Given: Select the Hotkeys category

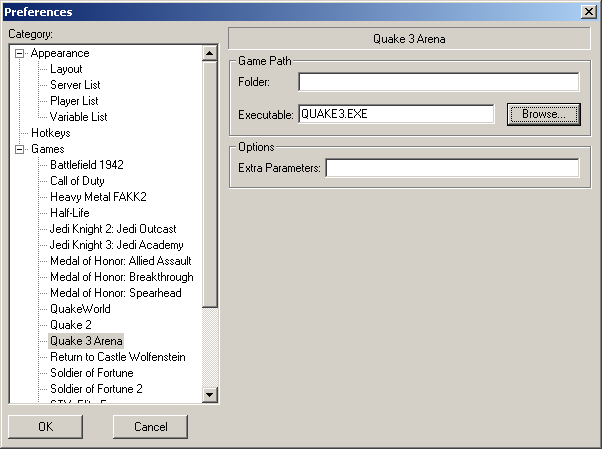Looking at the screenshot, I should tap(51, 133).
